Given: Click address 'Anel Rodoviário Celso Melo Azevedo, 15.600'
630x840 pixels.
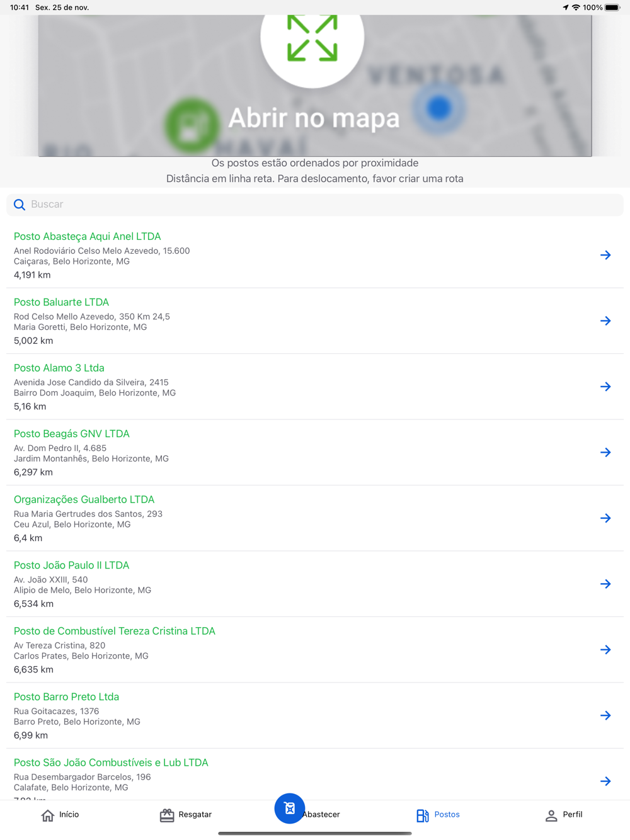Looking at the screenshot, I should tap(102, 251).
